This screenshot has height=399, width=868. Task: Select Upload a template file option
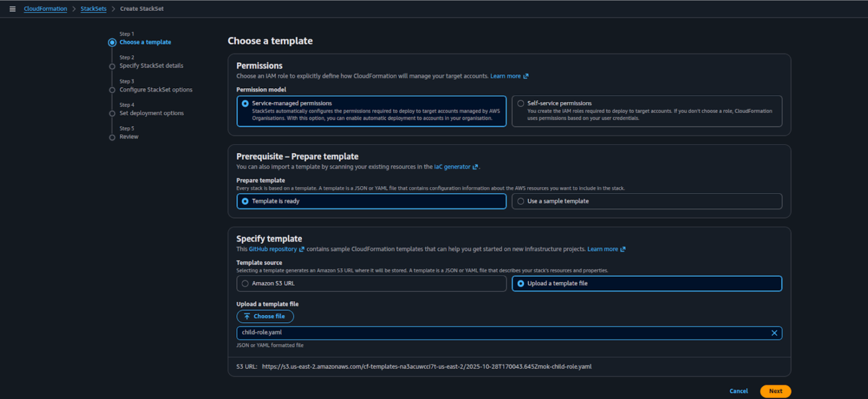(521, 284)
